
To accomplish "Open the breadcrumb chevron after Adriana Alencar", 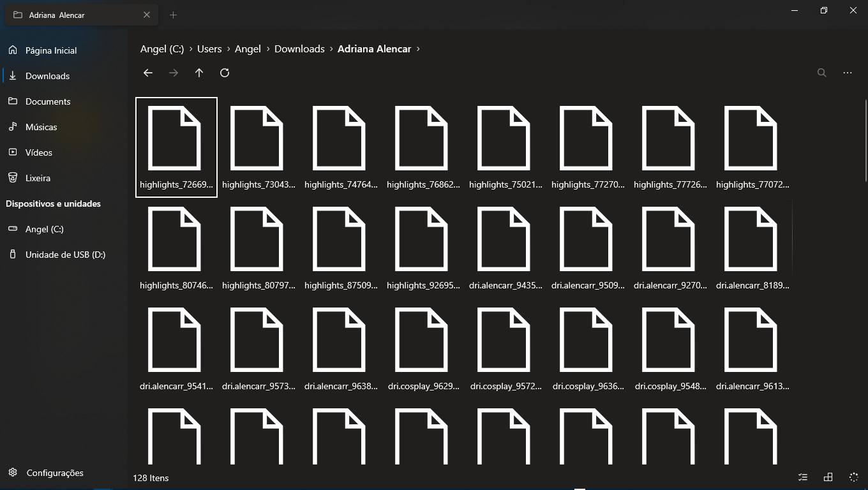I will 418,48.
